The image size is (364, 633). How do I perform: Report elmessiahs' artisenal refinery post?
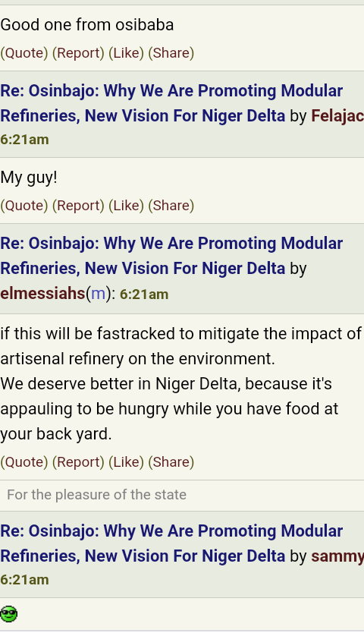[78, 461]
